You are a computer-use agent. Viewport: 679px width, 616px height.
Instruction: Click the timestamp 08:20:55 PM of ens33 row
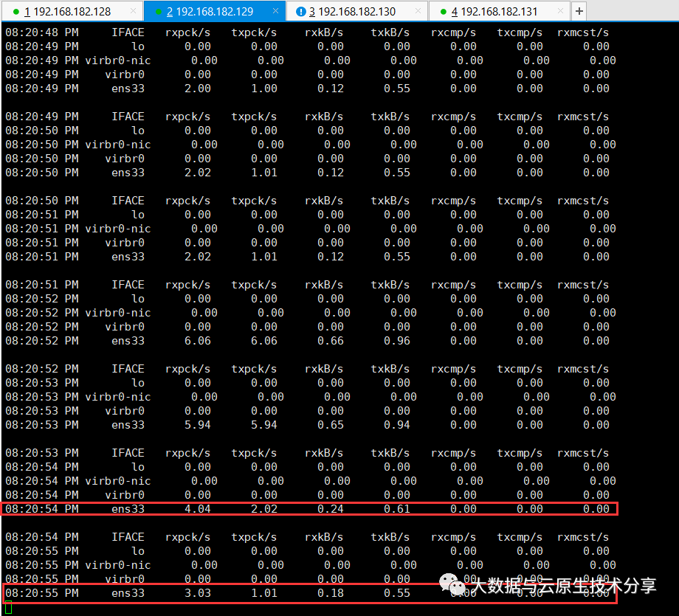click(x=42, y=593)
